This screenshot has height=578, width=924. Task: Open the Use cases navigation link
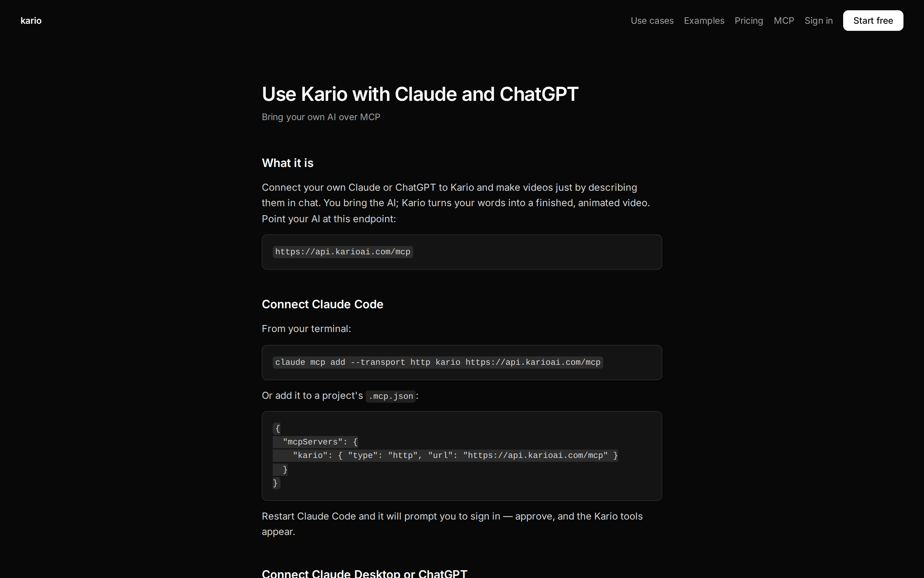coord(652,21)
